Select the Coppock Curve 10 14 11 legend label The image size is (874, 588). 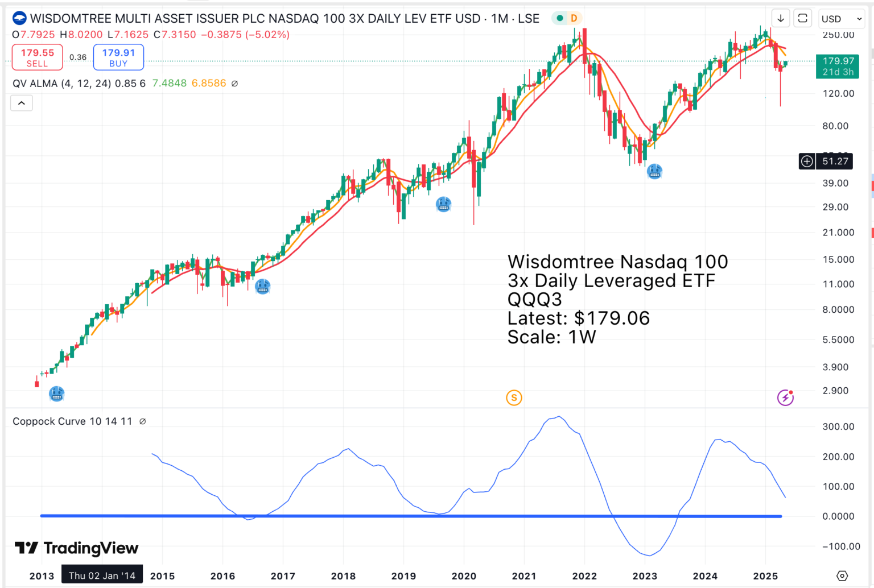coord(67,421)
